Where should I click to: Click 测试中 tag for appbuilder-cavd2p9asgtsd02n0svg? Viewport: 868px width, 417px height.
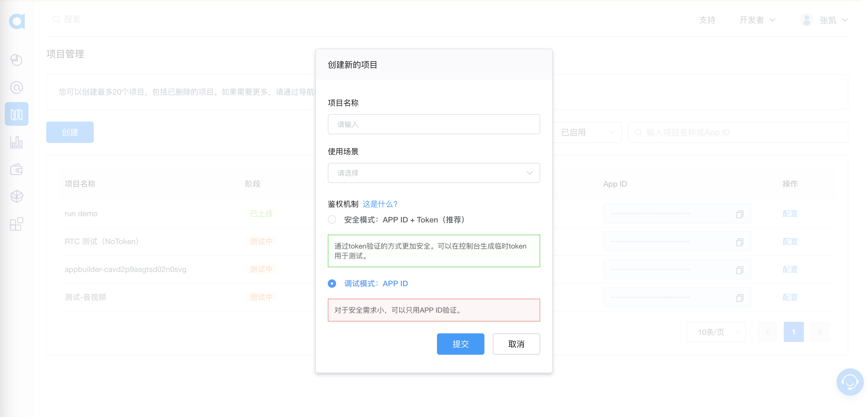261,270
